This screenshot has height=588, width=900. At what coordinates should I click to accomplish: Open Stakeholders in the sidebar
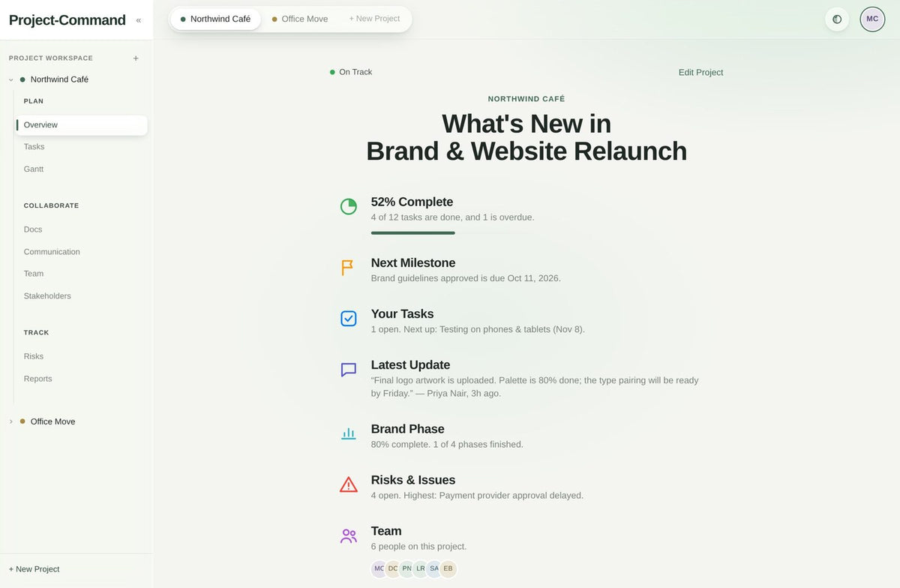click(x=81, y=296)
